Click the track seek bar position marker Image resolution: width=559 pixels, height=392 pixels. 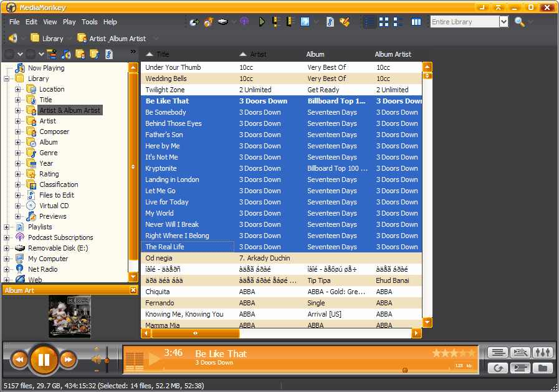coord(405,370)
